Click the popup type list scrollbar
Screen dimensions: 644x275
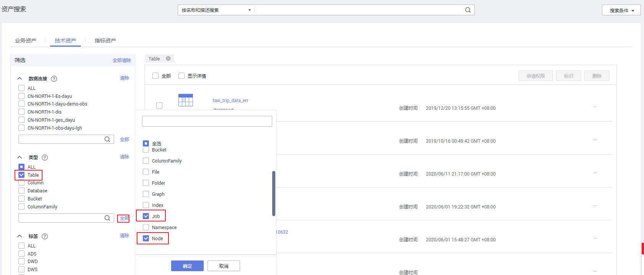pyautogui.click(x=273, y=193)
